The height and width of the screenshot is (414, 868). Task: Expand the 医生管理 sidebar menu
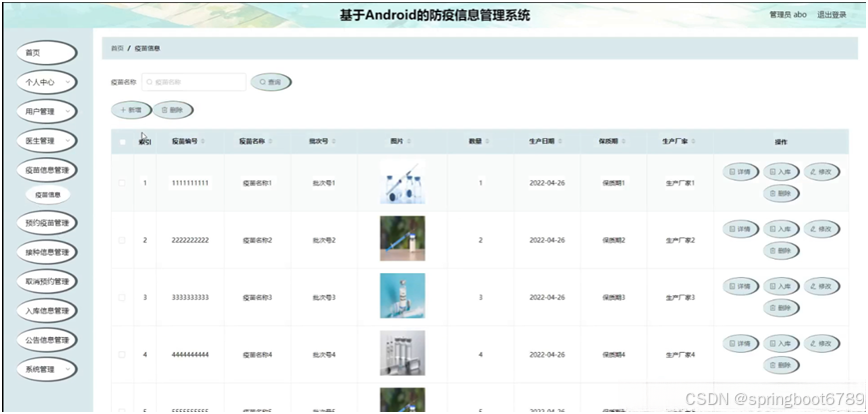pos(47,141)
